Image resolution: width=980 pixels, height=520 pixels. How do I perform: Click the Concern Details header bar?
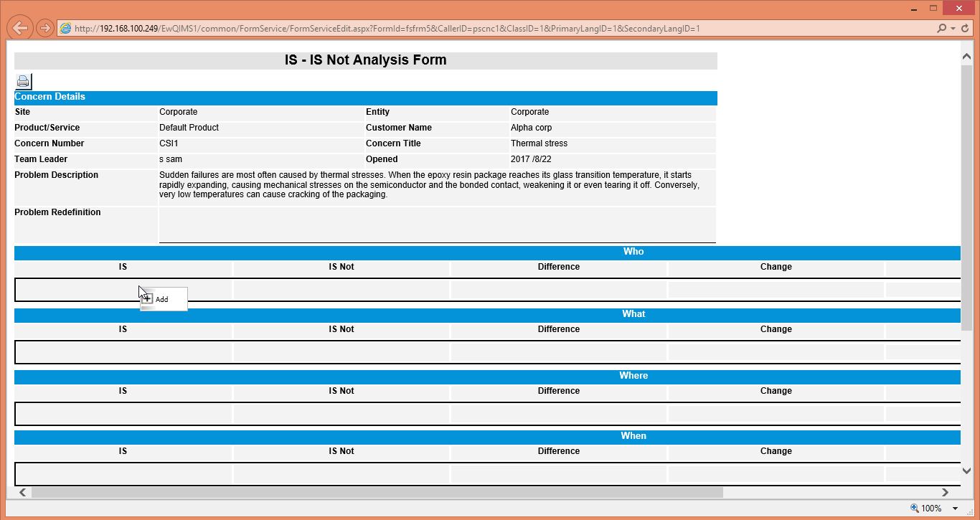point(366,97)
